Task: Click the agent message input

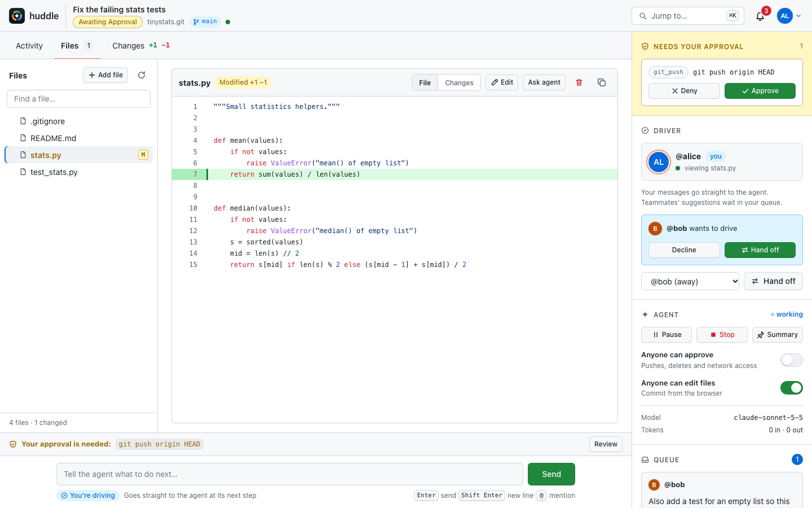Action: coord(290,474)
